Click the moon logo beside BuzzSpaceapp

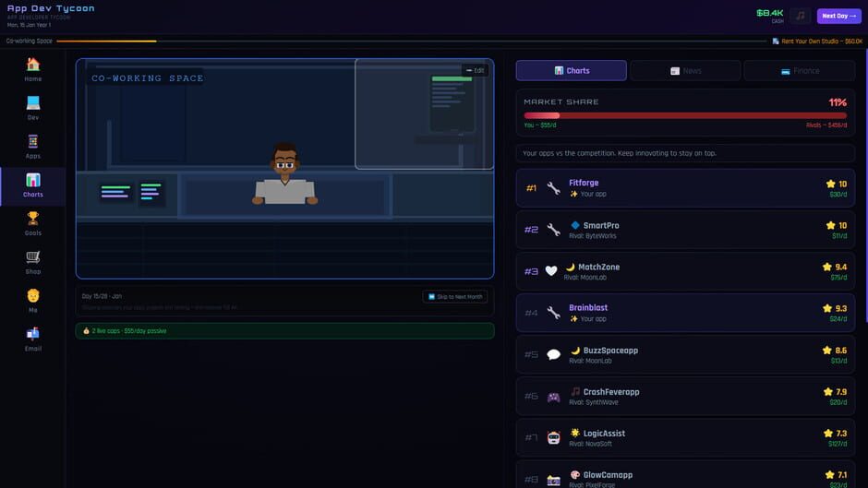[x=575, y=351]
